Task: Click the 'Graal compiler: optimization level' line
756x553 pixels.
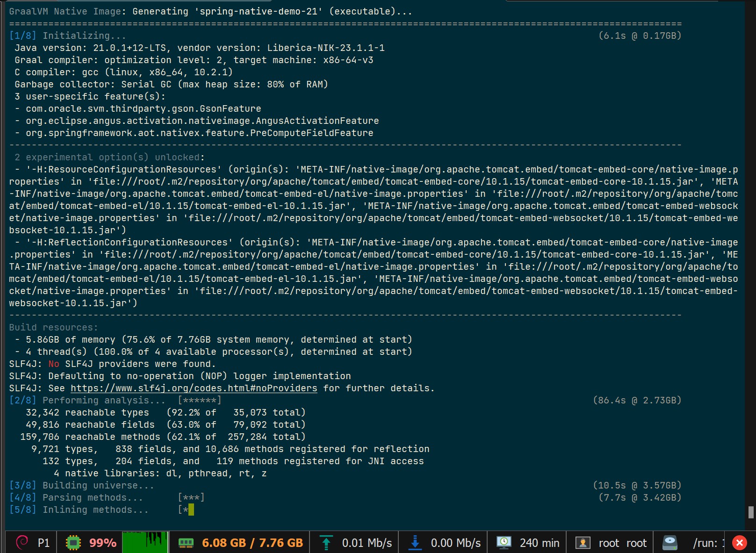Action: [194, 60]
